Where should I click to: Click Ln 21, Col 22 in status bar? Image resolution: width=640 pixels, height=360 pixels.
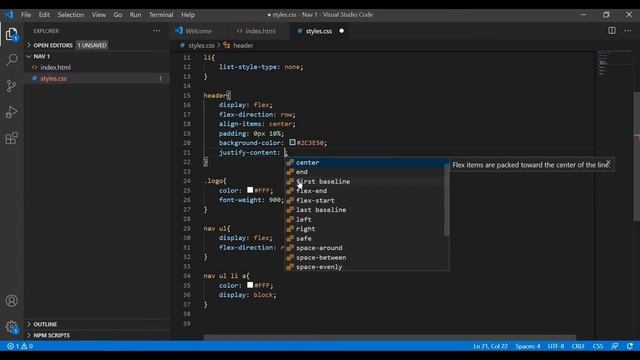click(490, 346)
